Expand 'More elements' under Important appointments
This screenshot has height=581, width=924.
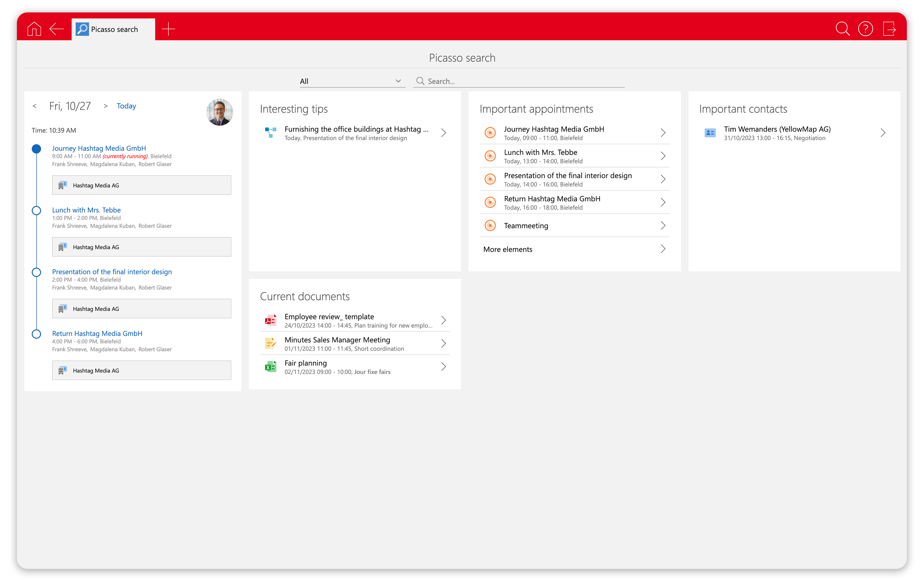click(508, 249)
